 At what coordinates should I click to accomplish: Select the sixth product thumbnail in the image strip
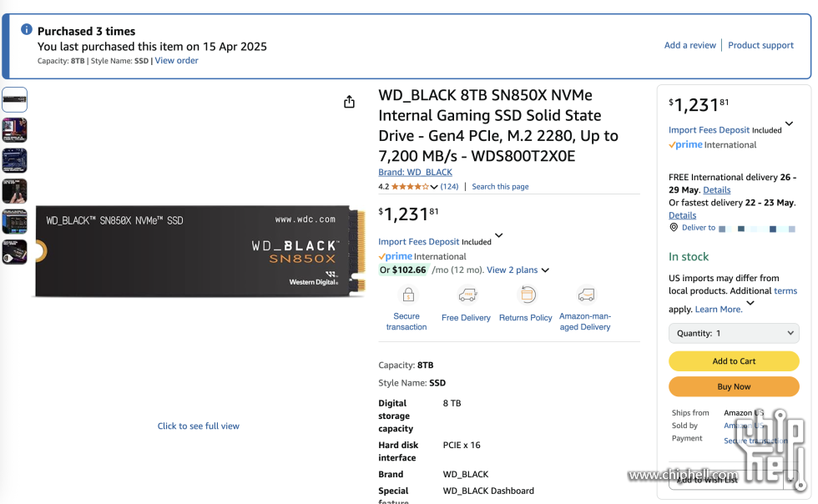tap(15, 252)
